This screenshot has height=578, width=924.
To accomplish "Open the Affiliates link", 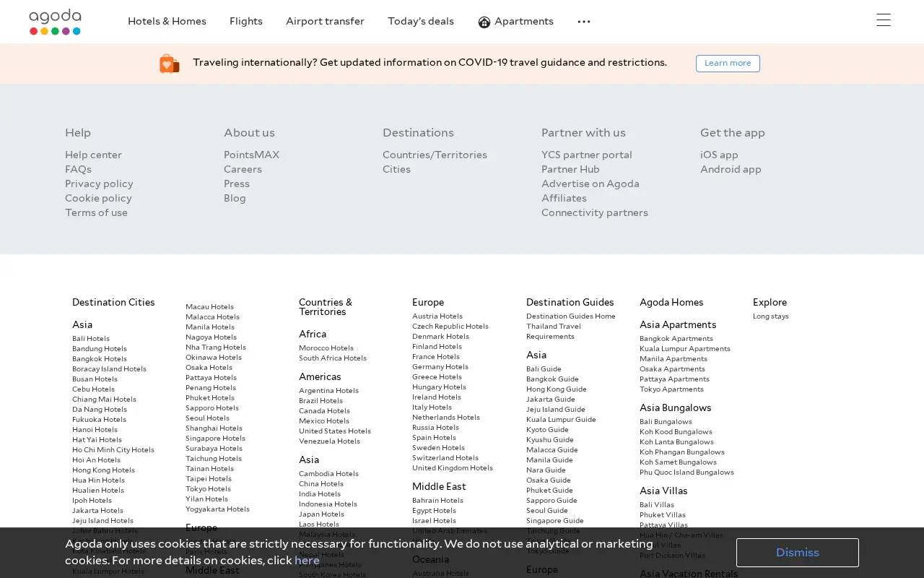I will (564, 198).
